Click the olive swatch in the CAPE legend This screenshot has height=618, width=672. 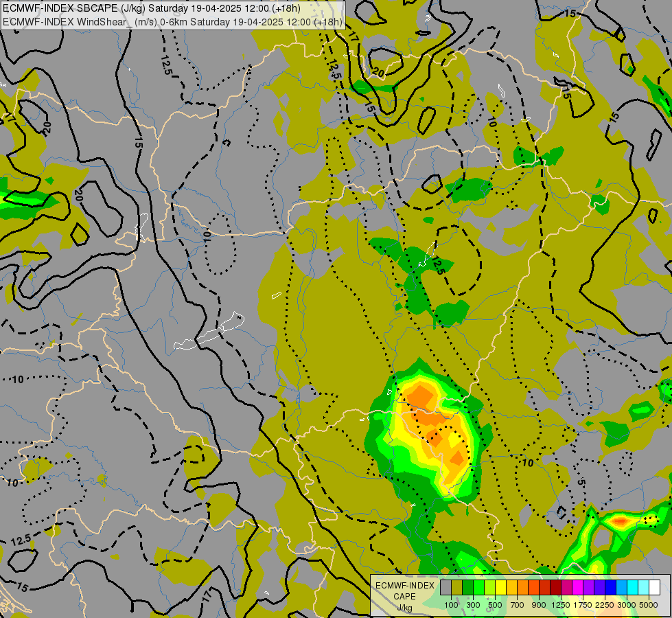tap(457, 587)
